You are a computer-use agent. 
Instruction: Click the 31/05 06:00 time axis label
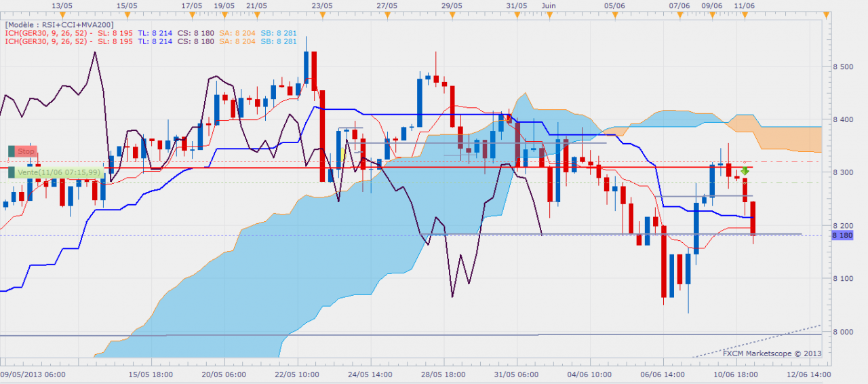pos(517,374)
